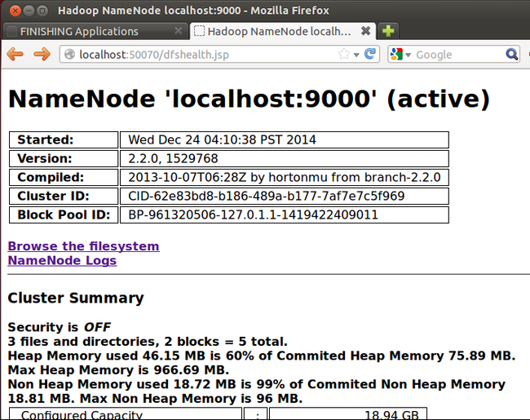Viewport: 530px width, 420px height.
Task: Click the 'Configured Capacity' table cell
Action: coord(126,414)
